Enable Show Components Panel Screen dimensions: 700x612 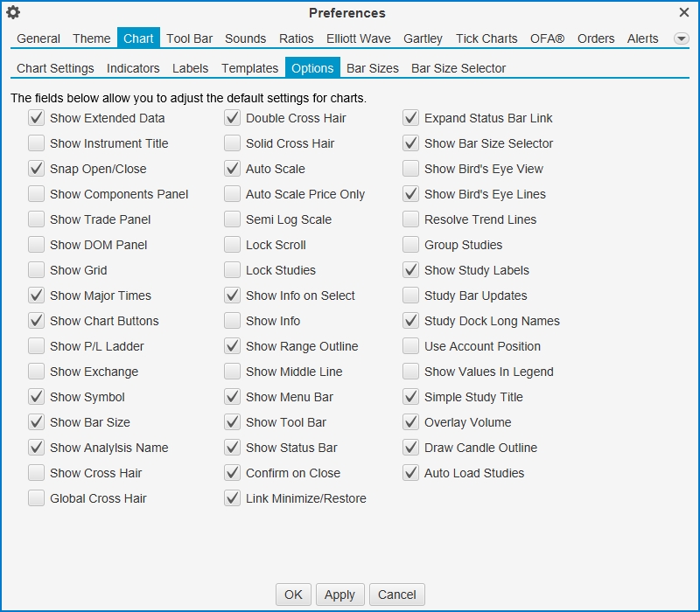(36, 194)
